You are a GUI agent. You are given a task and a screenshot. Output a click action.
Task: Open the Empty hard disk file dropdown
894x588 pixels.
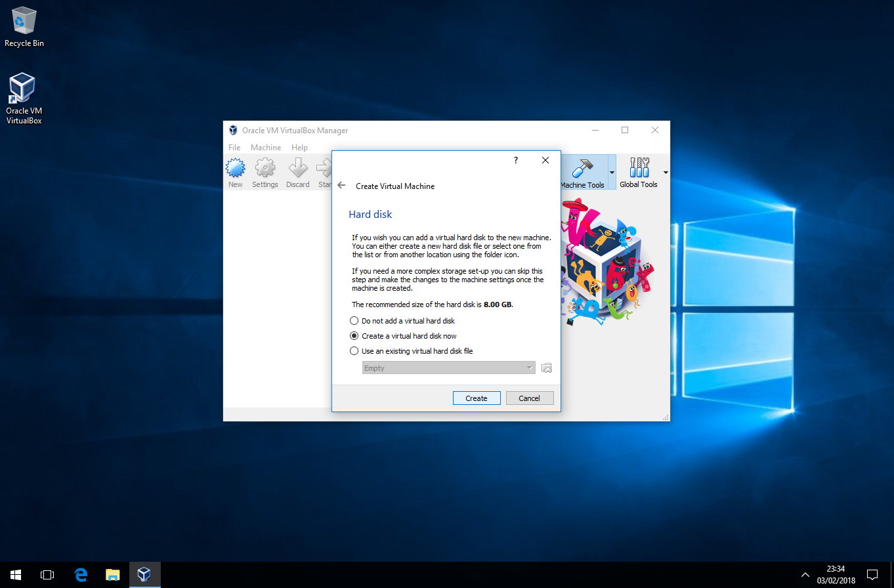[x=449, y=368]
